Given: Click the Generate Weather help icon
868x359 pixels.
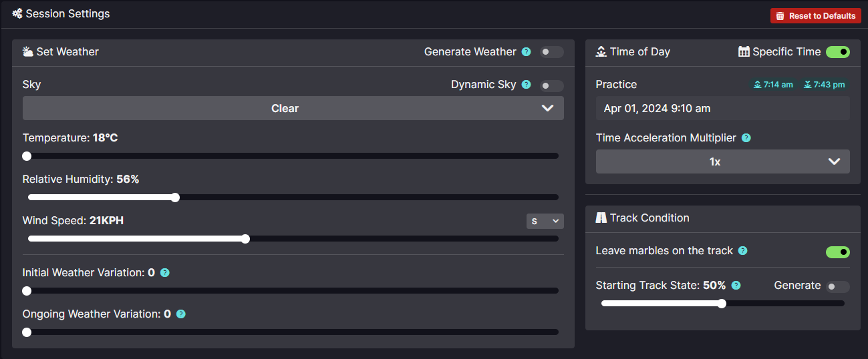Looking at the screenshot, I should [527, 52].
